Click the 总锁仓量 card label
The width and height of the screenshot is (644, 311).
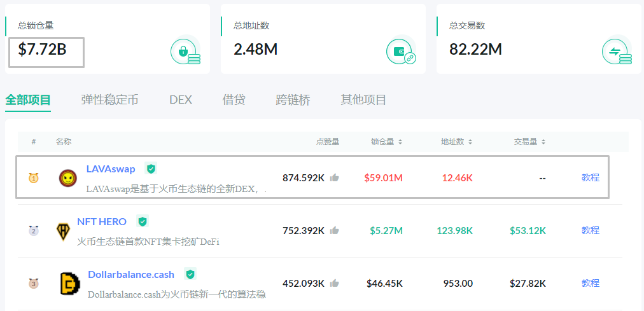tap(36, 25)
